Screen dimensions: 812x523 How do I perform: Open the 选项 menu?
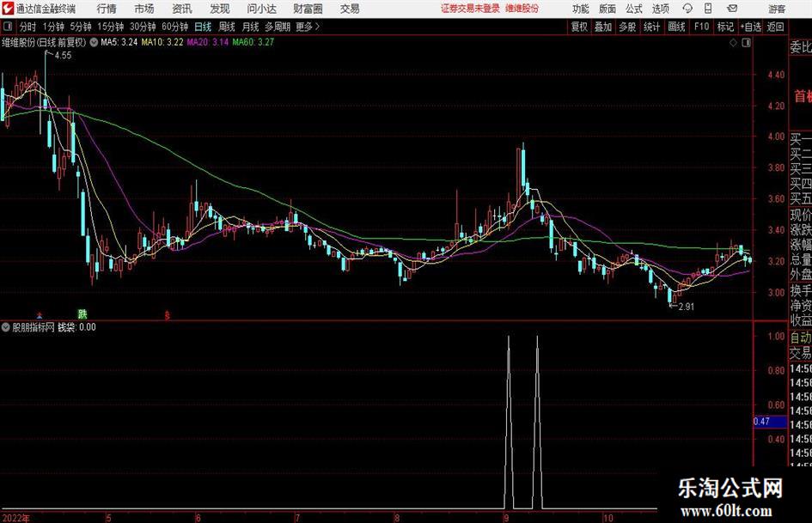[x=660, y=9]
